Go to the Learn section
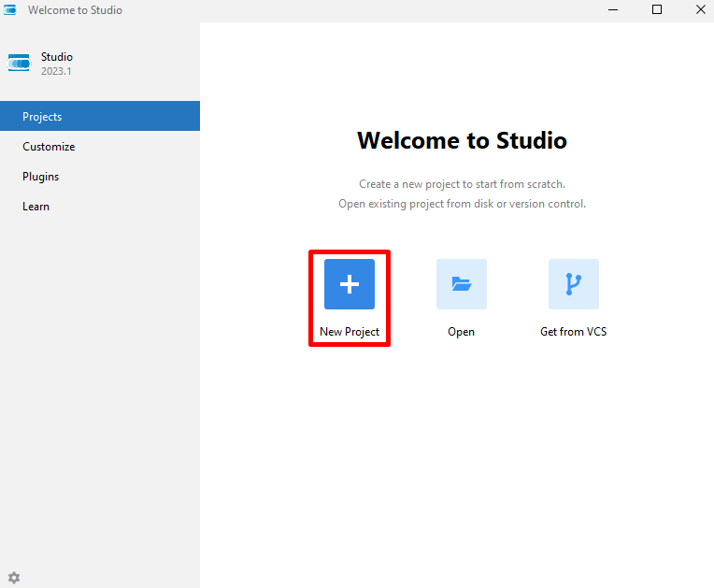714x588 pixels. pyautogui.click(x=36, y=207)
